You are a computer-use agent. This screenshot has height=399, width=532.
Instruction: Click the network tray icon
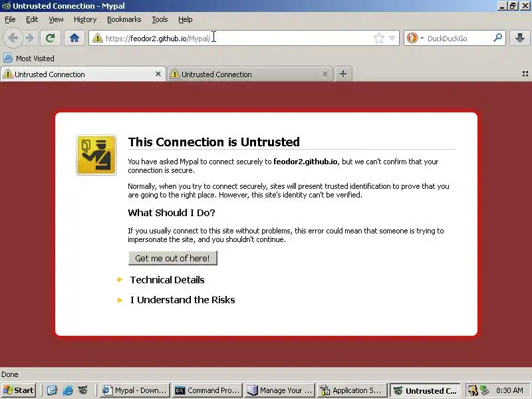(x=485, y=390)
